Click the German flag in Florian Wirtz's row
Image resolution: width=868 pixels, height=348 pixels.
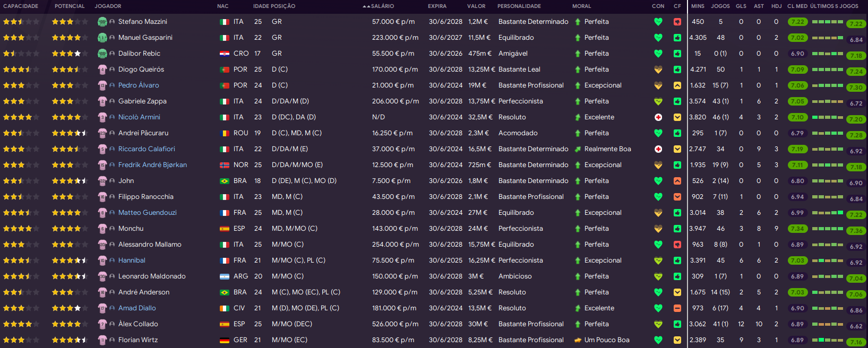click(225, 340)
